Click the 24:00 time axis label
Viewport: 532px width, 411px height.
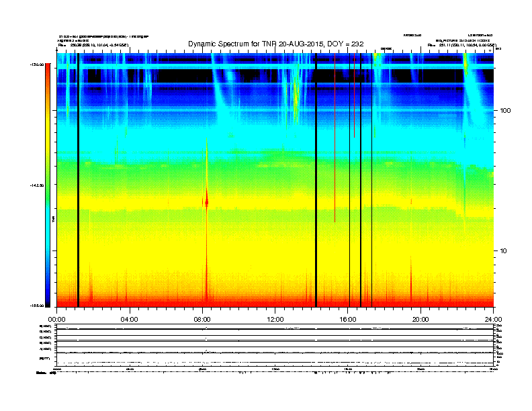pyautogui.click(x=493, y=320)
